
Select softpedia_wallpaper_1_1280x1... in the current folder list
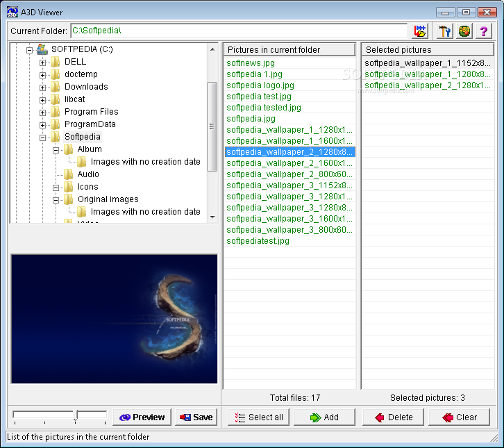click(290, 130)
